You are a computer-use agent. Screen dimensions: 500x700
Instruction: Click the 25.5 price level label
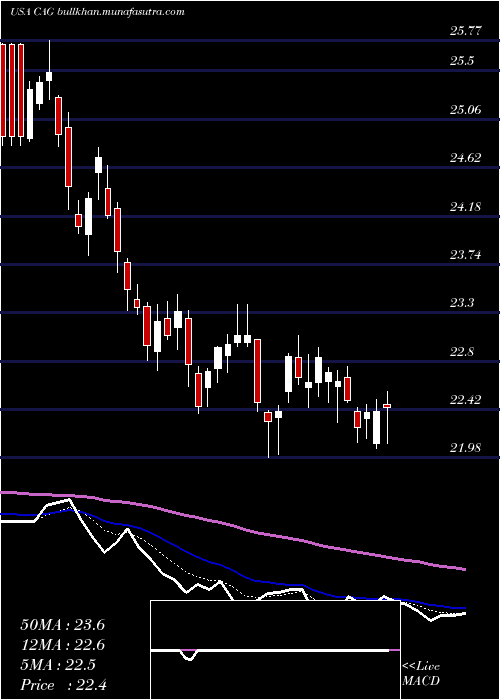(462, 61)
